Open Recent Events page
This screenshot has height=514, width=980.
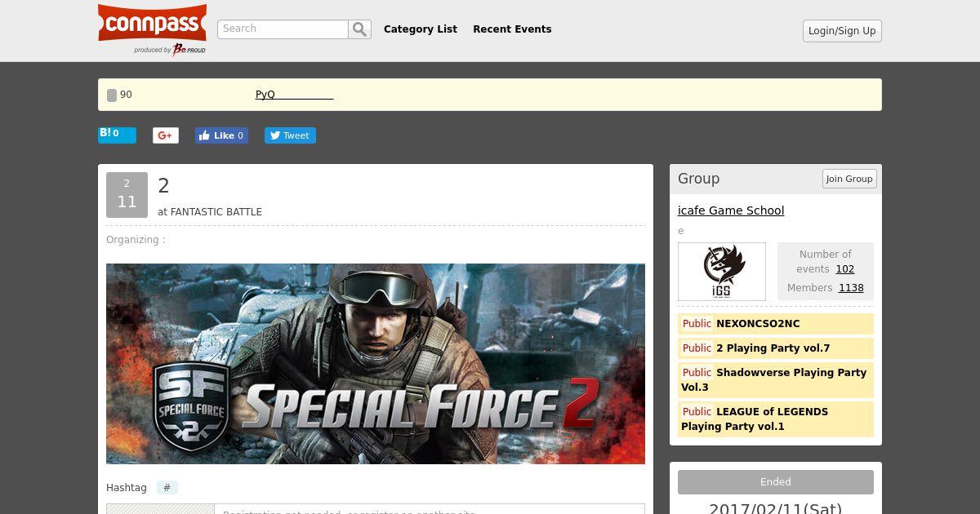coord(512,29)
